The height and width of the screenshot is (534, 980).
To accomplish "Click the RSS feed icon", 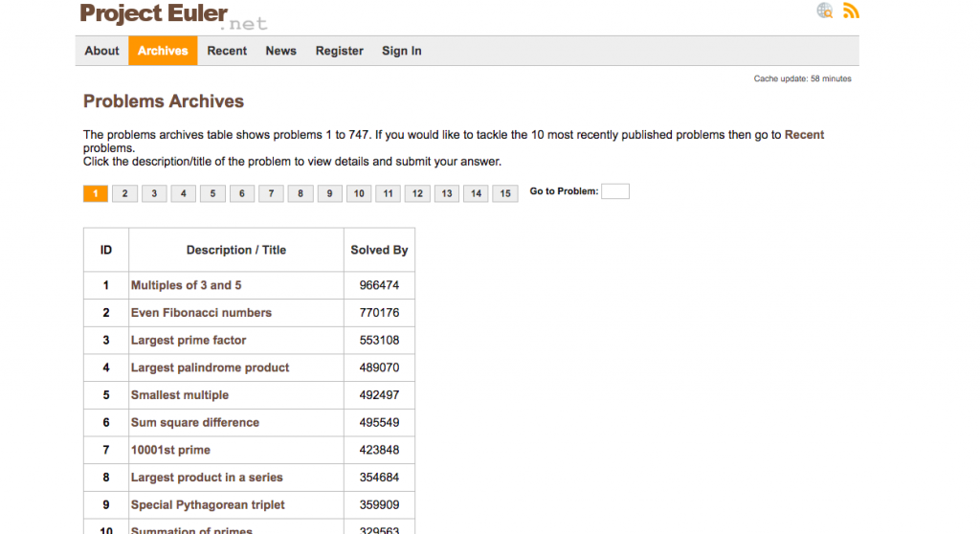I will click(851, 11).
